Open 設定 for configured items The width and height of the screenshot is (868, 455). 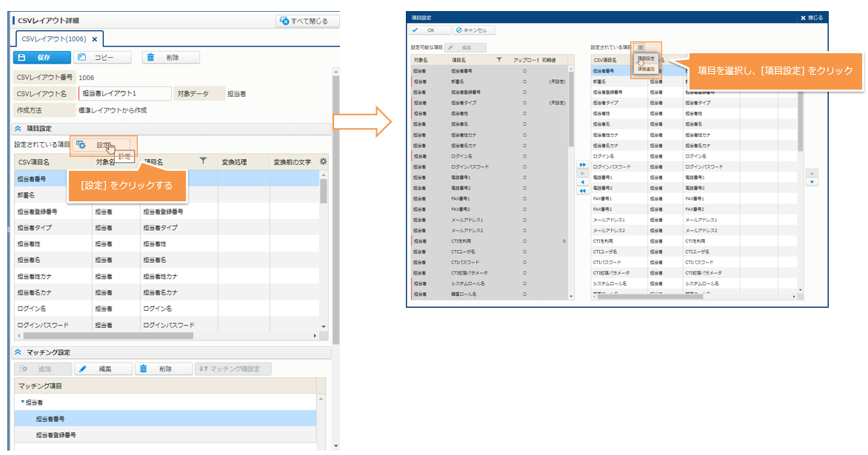[x=101, y=144]
